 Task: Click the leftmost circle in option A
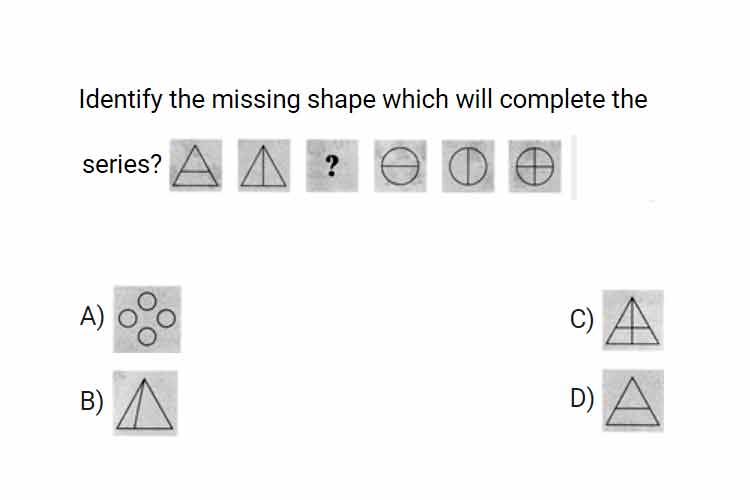click(x=127, y=318)
